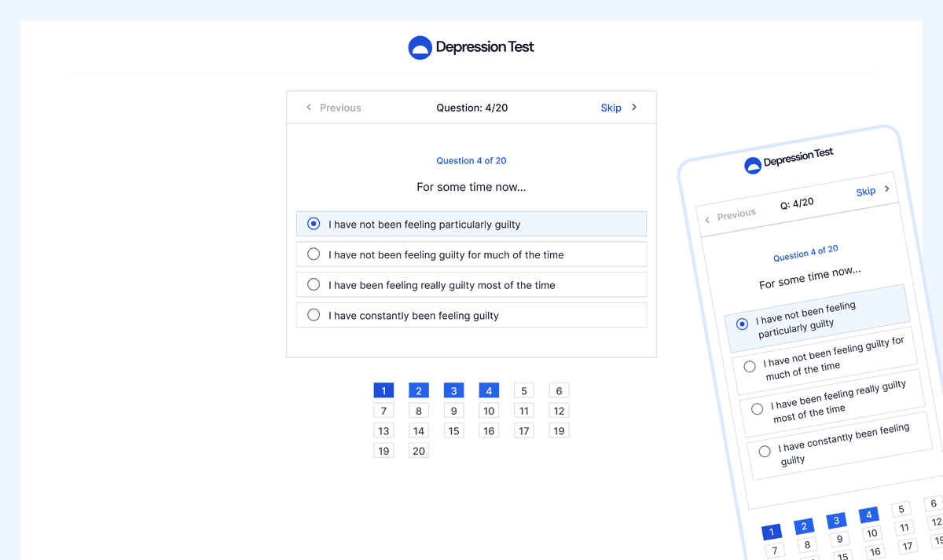The height and width of the screenshot is (560, 943).
Task: Click 'For some time now...' prompt on phone mockup
Action: point(809,277)
